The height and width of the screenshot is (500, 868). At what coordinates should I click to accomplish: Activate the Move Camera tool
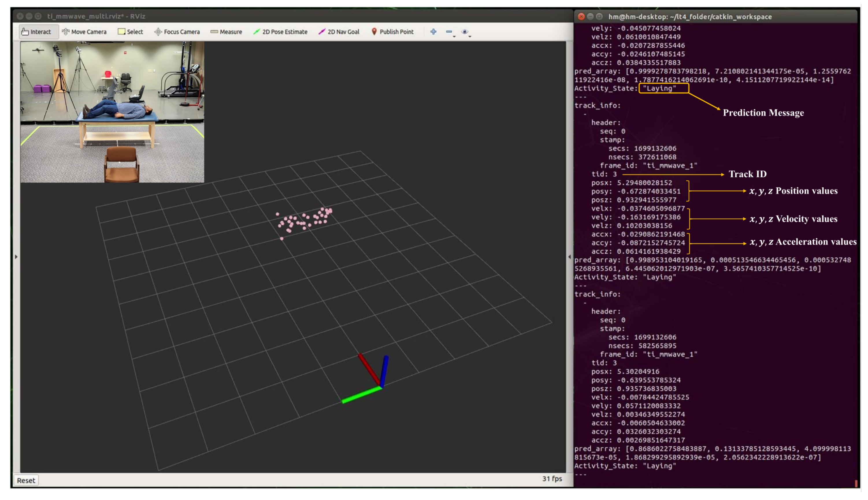click(84, 31)
